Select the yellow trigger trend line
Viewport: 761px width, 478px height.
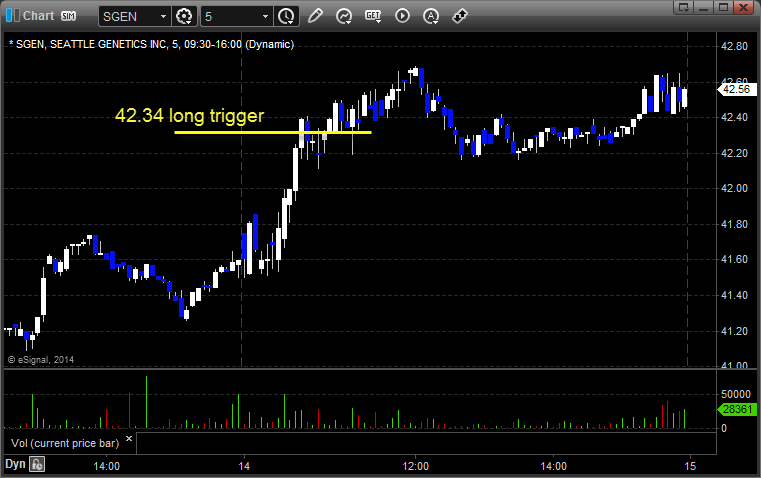tap(273, 132)
